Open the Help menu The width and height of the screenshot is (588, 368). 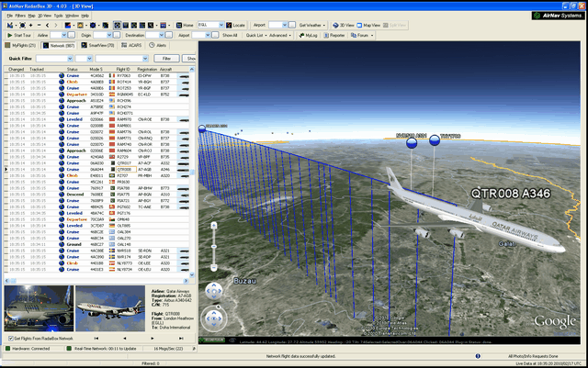click(x=85, y=16)
